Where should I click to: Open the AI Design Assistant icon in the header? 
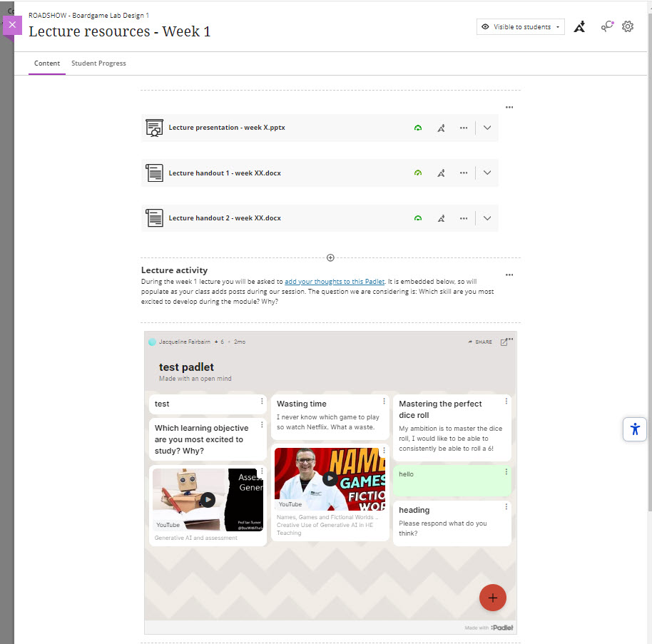579,26
